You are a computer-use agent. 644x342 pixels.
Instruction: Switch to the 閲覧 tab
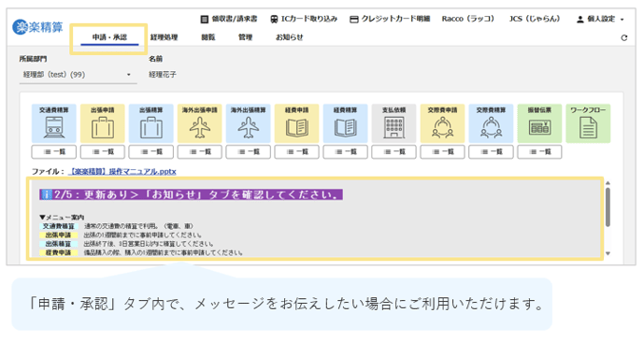(x=208, y=37)
